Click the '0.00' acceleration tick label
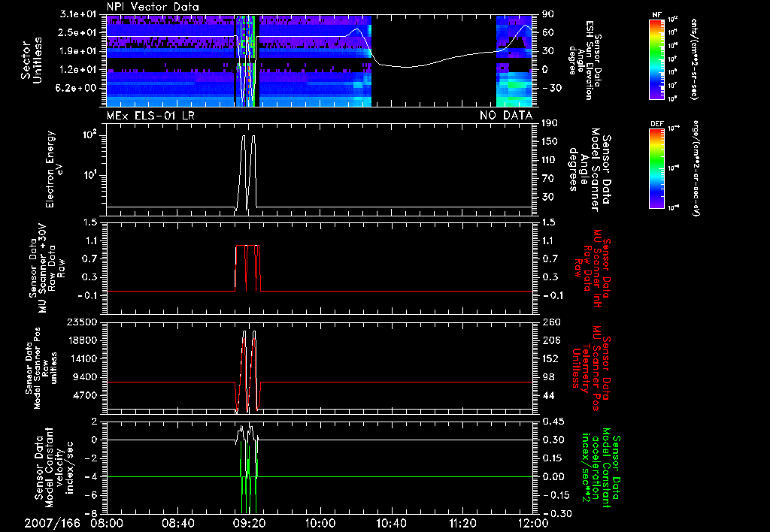770x532 pixels. click(x=553, y=476)
